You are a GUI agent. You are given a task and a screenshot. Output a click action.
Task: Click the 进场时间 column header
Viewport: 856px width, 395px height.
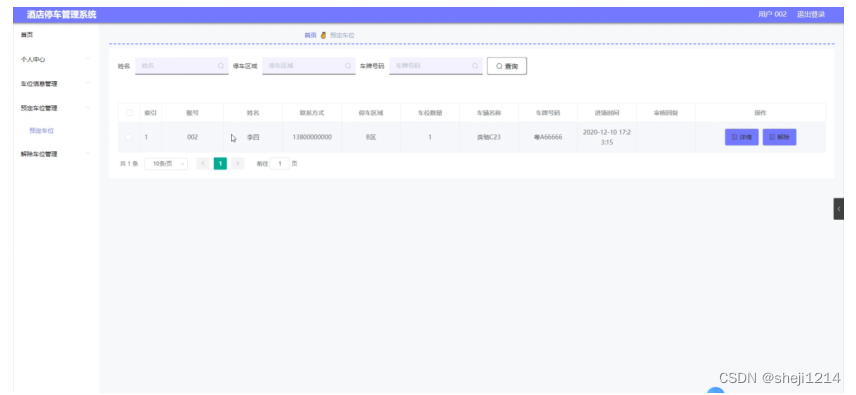point(607,113)
